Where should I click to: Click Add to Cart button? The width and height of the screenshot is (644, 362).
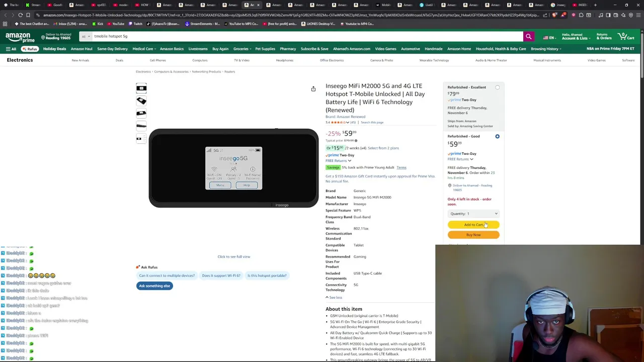click(x=473, y=225)
